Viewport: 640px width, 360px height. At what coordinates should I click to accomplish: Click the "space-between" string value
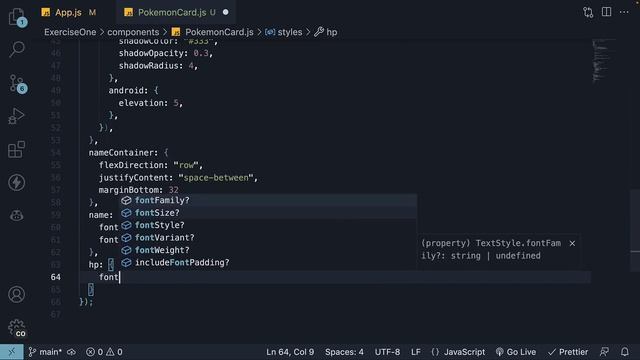tap(216, 178)
